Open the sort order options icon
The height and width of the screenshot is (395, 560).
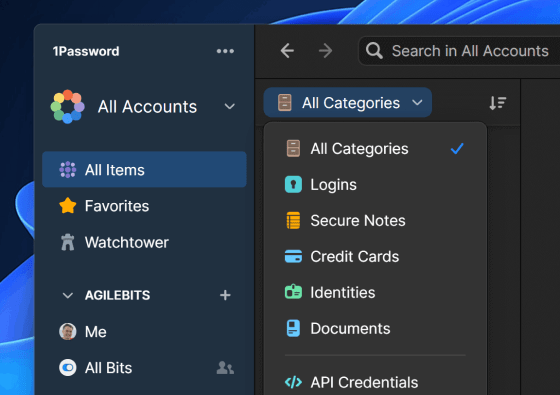[x=498, y=103]
